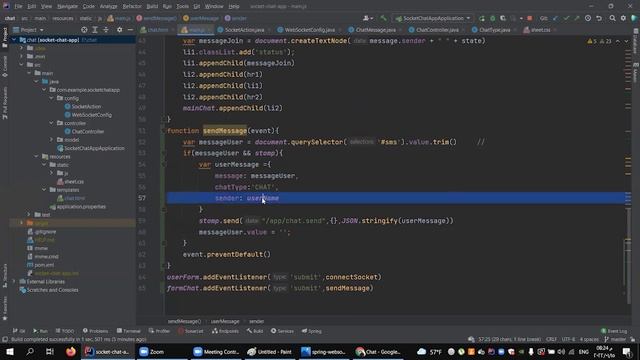Hide the Project panel with minus icon

[130, 30]
